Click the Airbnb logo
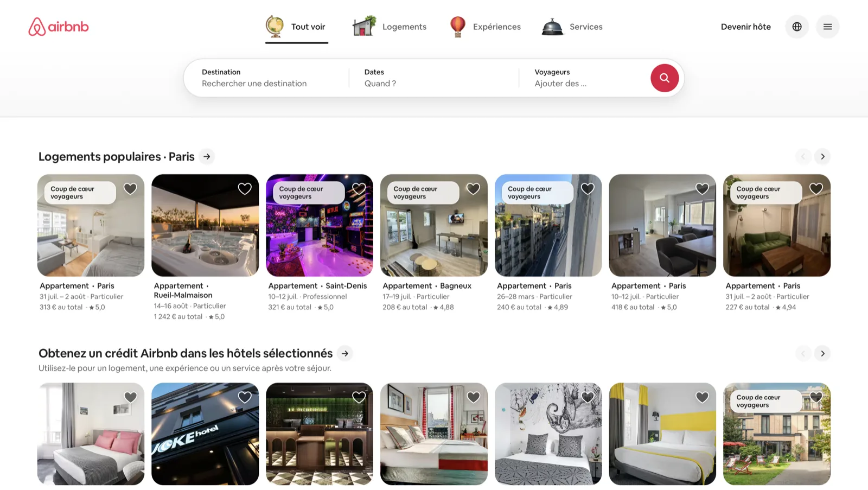This screenshot has width=868, height=490. point(59,27)
